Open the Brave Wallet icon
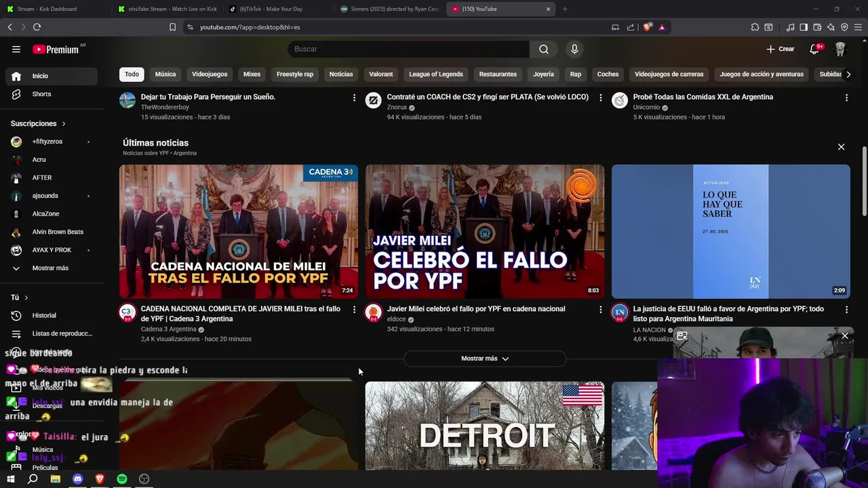The width and height of the screenshot is (868, 488). point(817,27)
